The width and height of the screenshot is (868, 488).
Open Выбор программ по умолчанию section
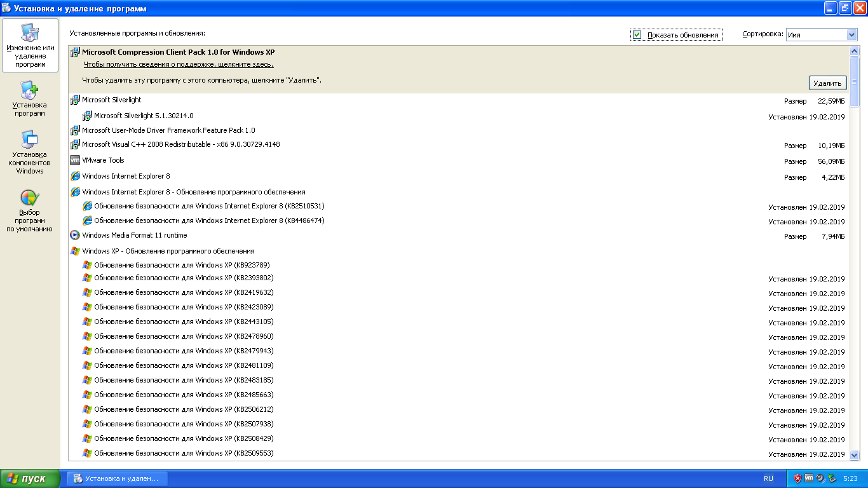[31, 211]
